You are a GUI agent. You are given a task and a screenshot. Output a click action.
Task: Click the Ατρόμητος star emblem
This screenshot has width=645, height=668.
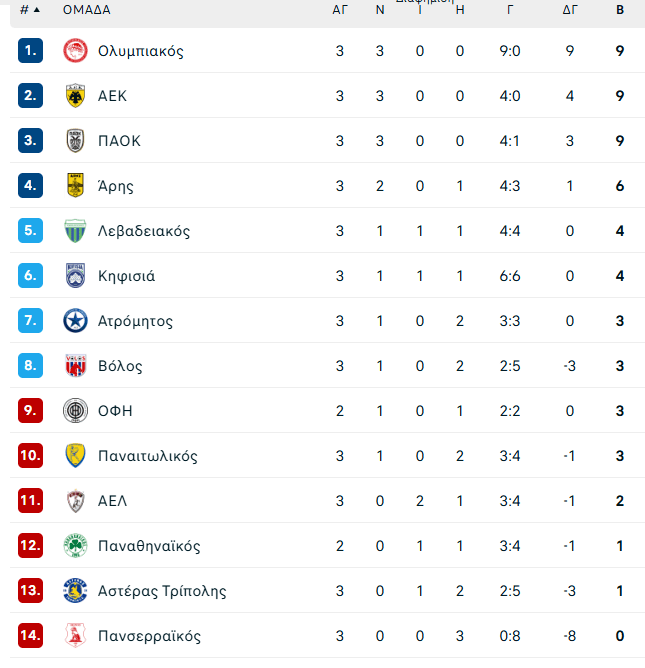tap(75, 320)
